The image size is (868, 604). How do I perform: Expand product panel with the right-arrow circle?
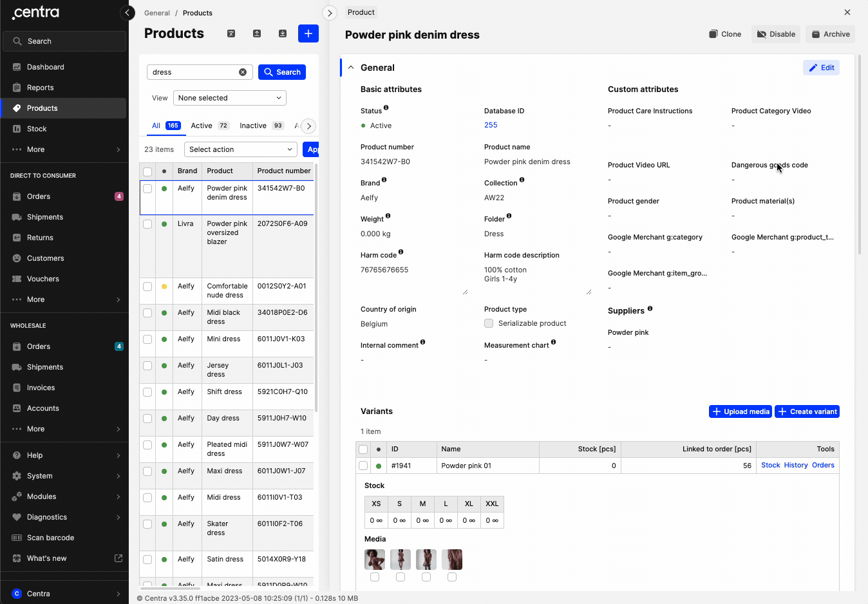point(330,13)
